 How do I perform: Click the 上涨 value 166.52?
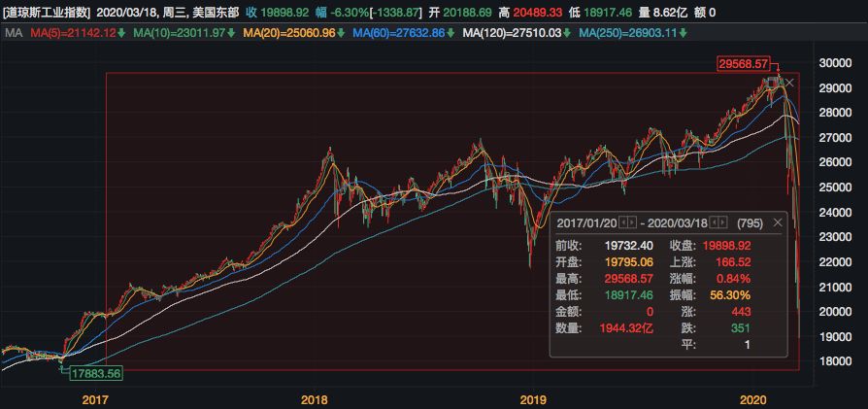[x=732, y=262]
